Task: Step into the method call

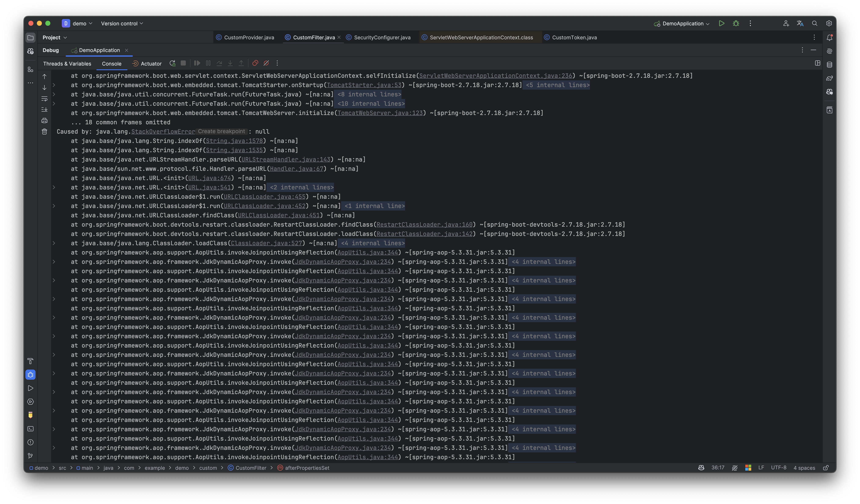Action: coord(230,63)
